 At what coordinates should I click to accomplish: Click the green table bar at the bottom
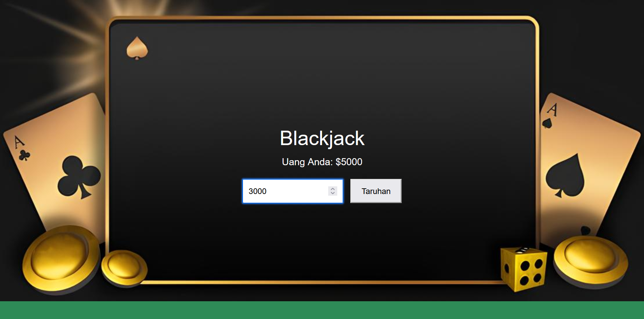(322, 310)
